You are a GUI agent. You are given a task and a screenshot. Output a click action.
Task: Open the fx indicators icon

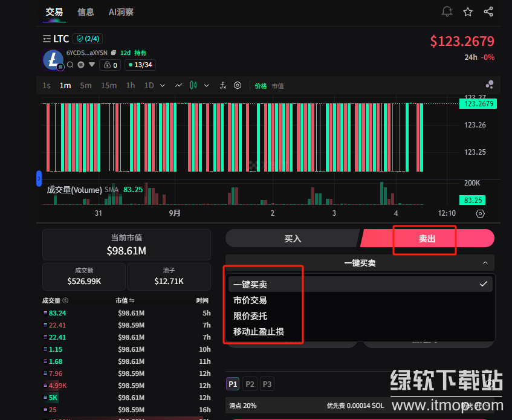coord(222,86)
